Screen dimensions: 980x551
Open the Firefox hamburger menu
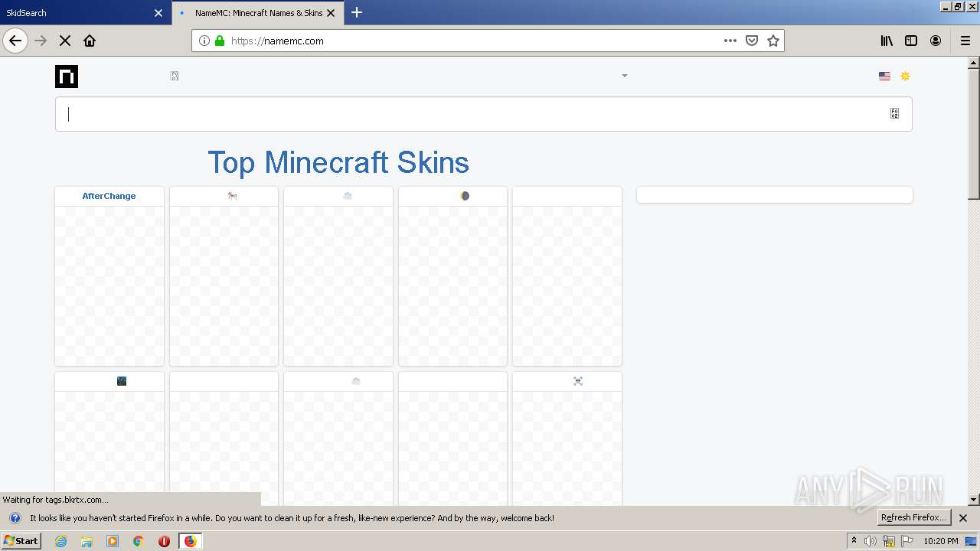[965, 41]
